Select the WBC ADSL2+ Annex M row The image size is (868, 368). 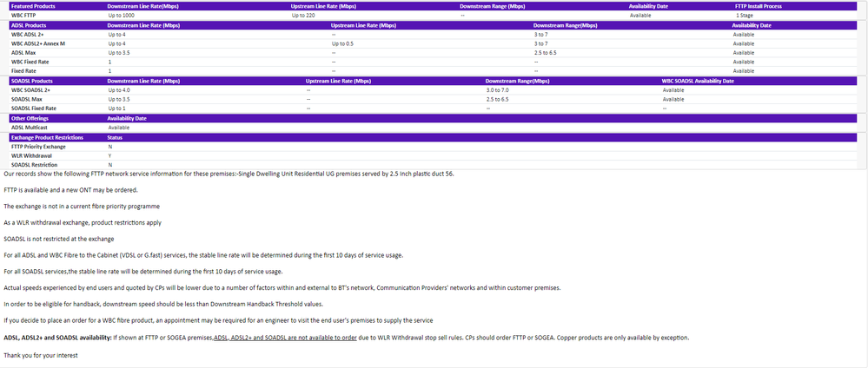(38, 43)
